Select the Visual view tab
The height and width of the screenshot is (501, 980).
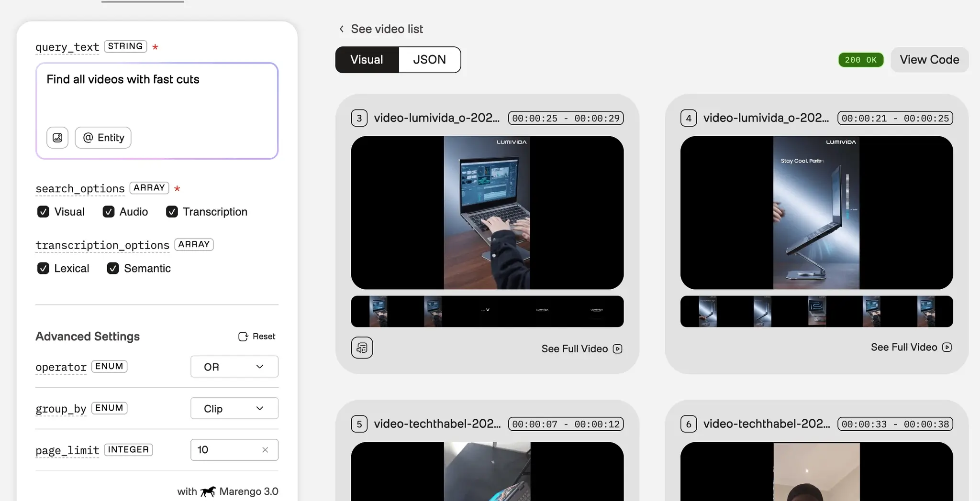pos(366,59)
